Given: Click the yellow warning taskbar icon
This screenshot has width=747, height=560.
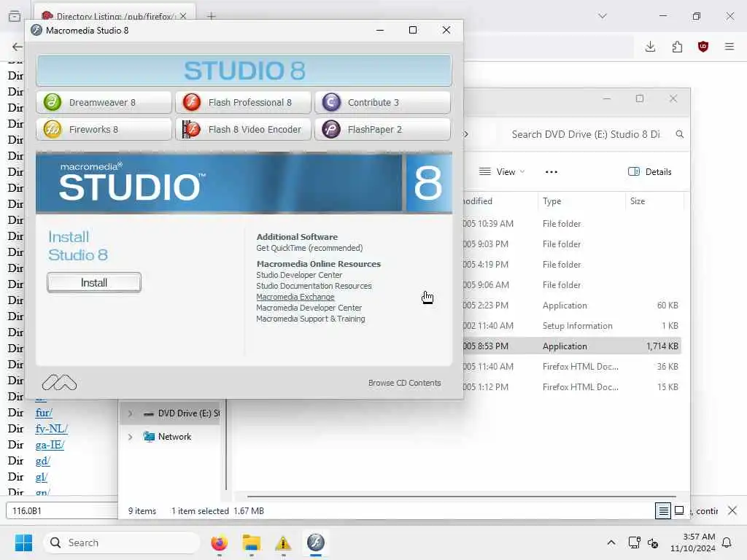Looking at the screenshot, I should click(283, 542).
